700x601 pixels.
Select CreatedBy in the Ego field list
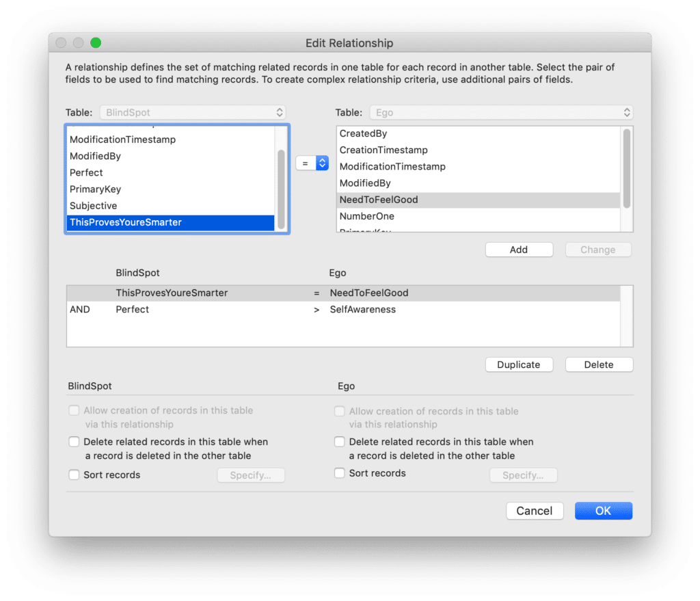tap(478, 133)
